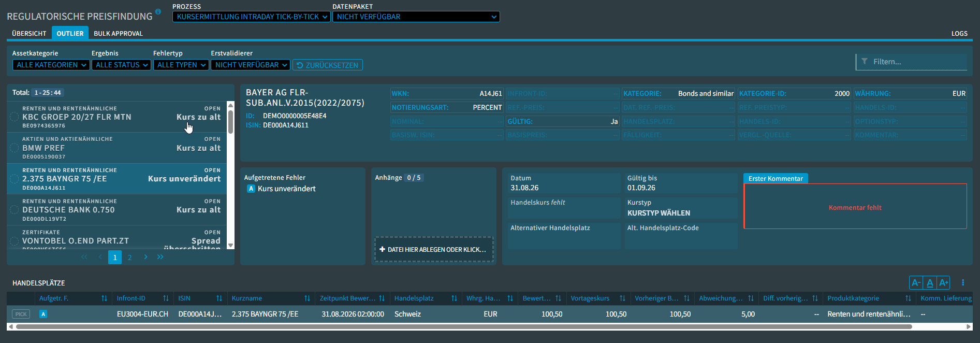The image size is (980, 343).
Task: Sort the Bewert... column
Action: click(558, 298)
